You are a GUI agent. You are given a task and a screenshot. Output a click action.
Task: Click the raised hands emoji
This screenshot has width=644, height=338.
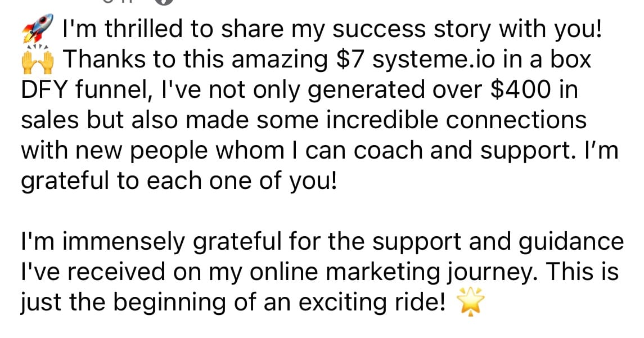coord(38,60)
